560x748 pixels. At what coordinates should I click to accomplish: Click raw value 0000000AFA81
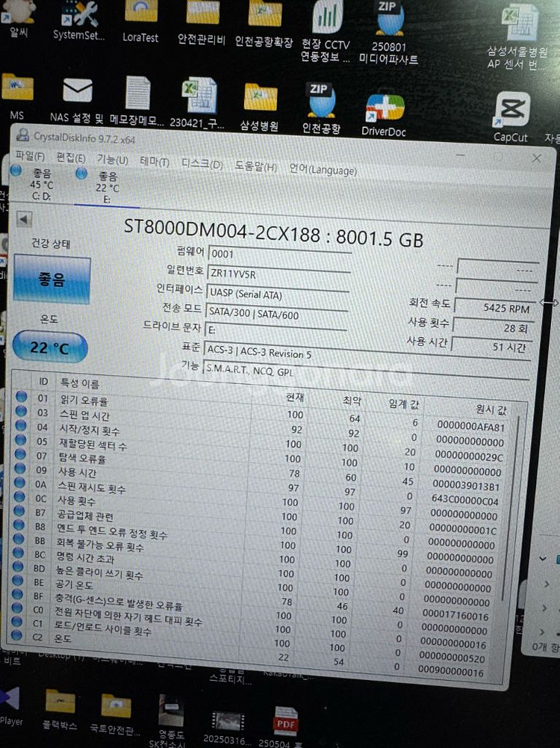[470, 427]
